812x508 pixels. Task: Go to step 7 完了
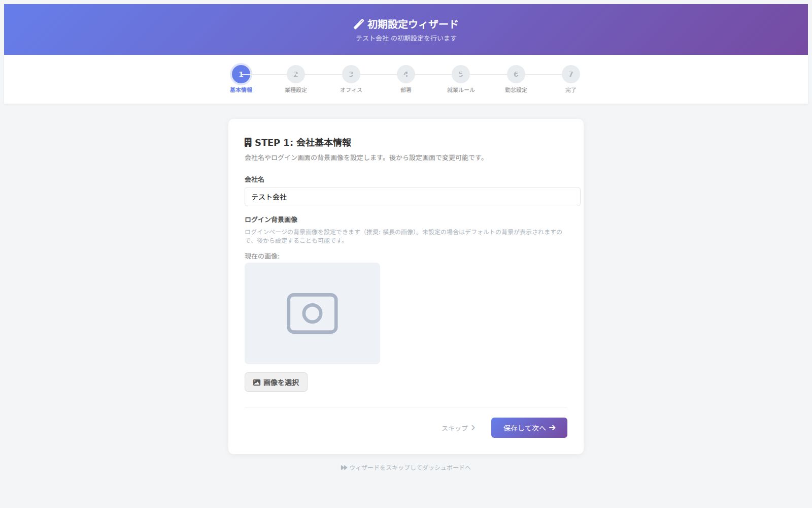coord(571,74)
